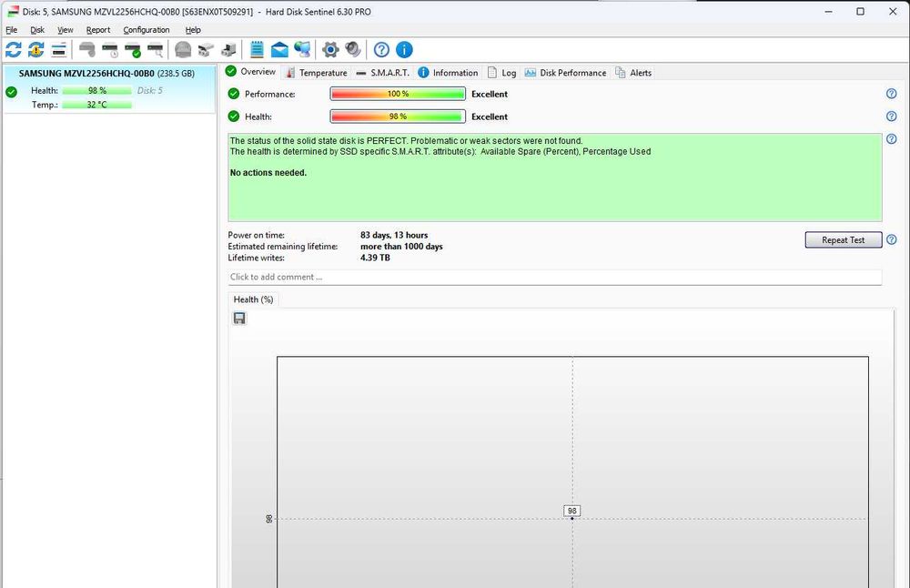Viewport: 910px width, 588px height.
Task: Open the View menu
Action: [65, 30]
